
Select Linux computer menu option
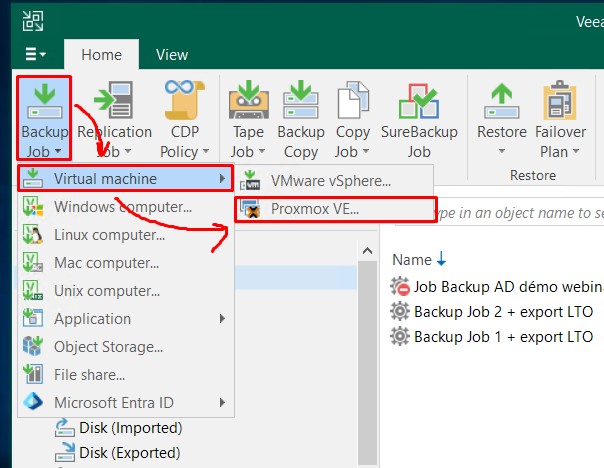(x=109, y=235)
